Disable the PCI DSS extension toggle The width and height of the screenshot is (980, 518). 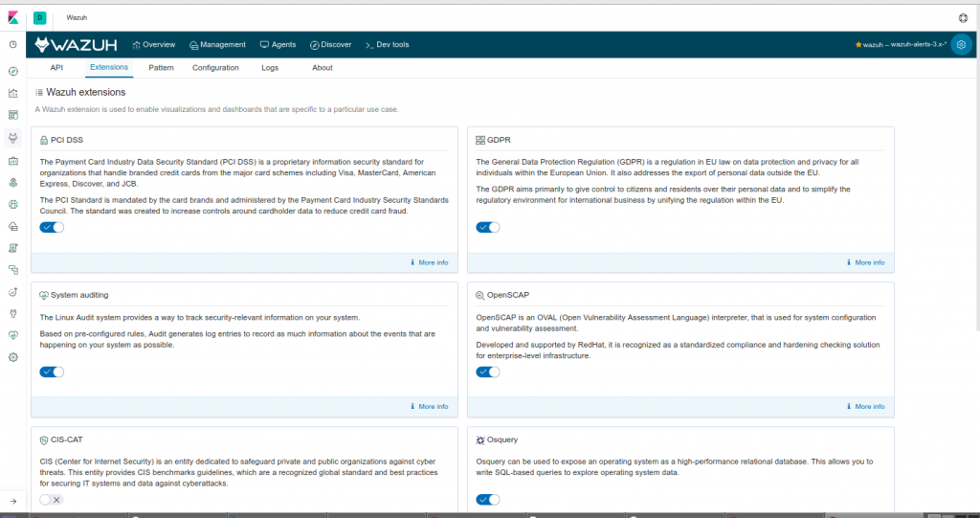[x=52, y=227]
